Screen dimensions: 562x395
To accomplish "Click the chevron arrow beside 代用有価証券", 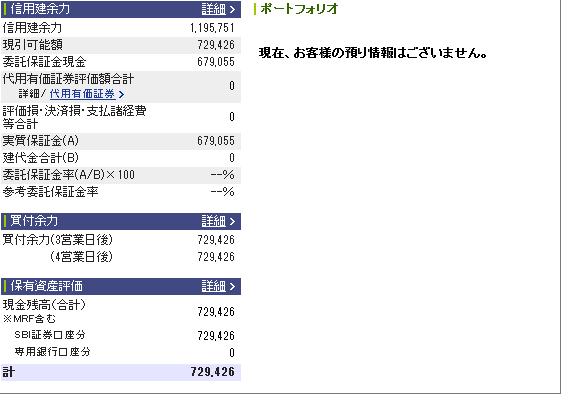I will tap(121, 95).
